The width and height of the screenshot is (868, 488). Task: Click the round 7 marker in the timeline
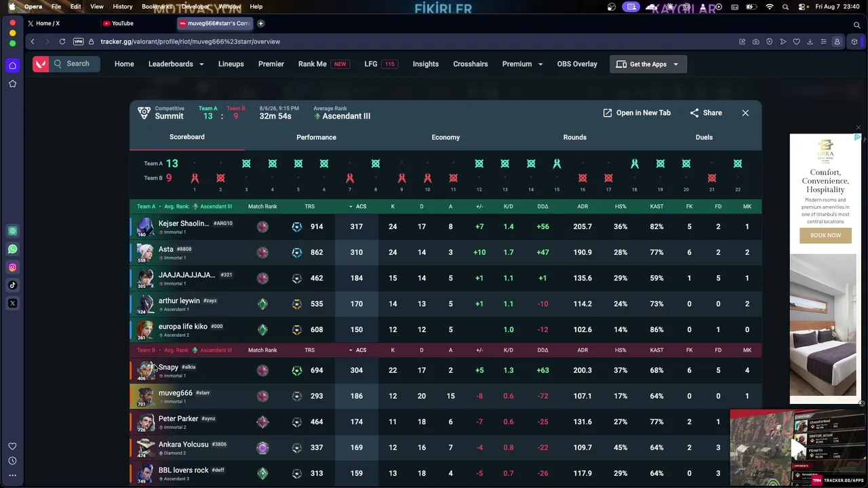pos(350,178)
